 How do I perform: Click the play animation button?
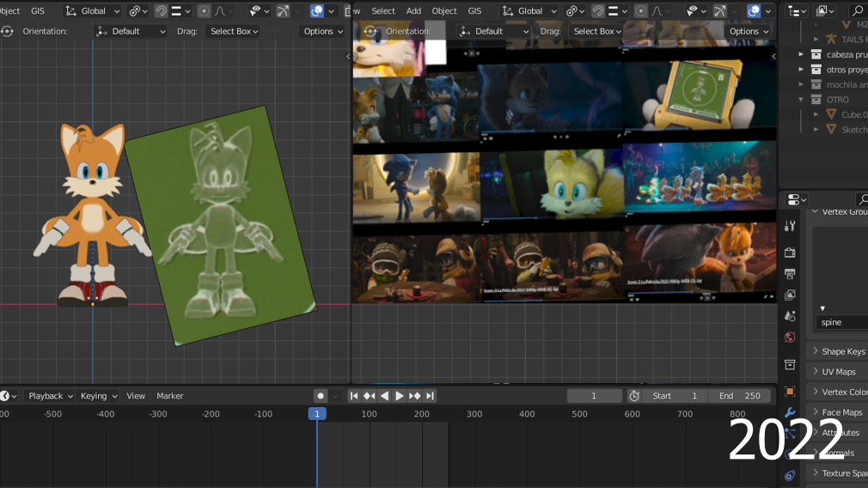[400, 396]
